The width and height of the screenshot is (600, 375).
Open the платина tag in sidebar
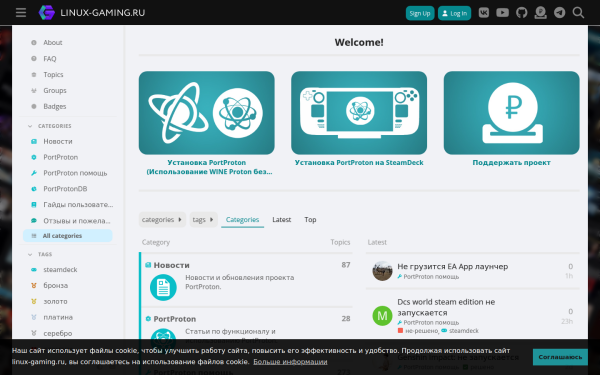point(58,317)
